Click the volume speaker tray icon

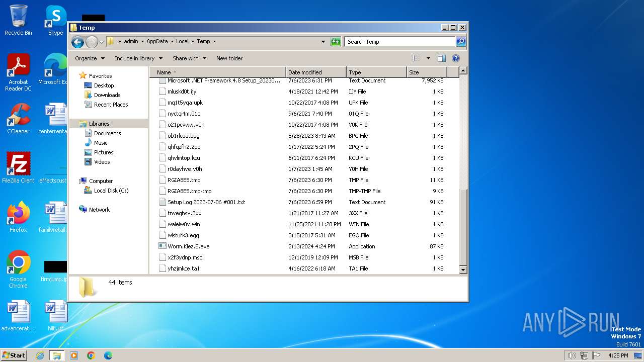572,355
